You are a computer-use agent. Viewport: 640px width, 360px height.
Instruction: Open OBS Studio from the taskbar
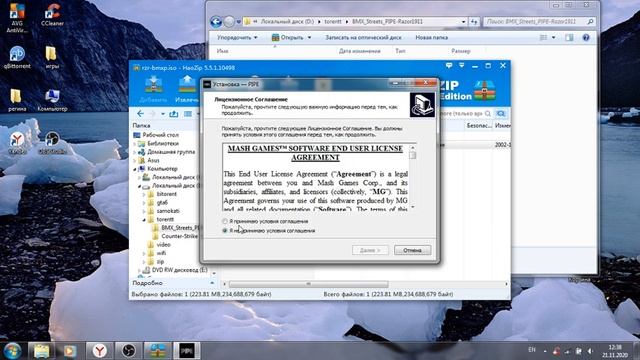[128, 351]
